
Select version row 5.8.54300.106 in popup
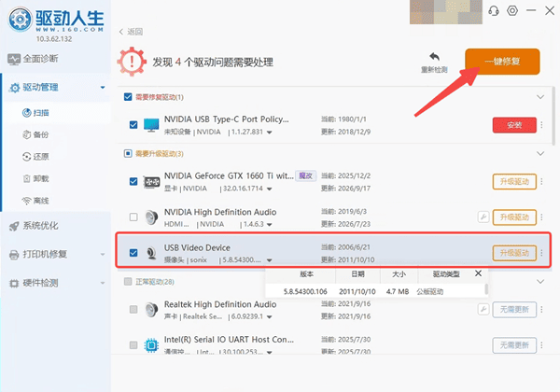pyautogui.click(x=375, y=292)
